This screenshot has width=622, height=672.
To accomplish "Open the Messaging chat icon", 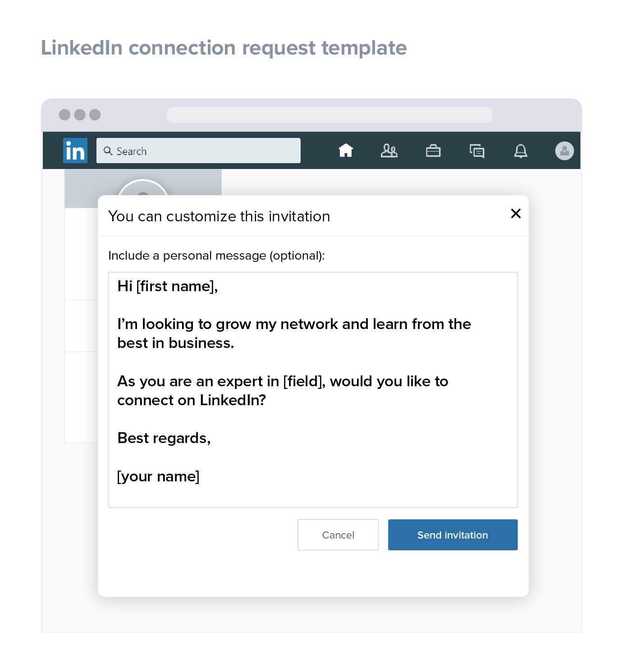I will [x=477, y=151].
